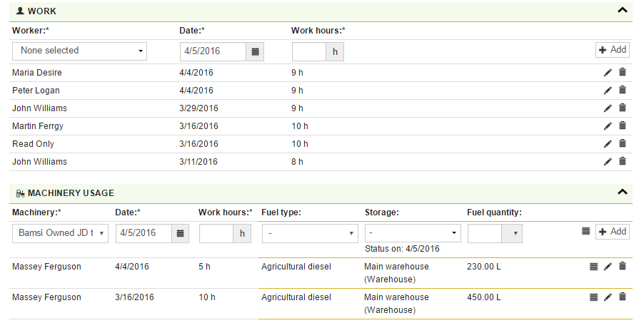Click list icon beside machinery Add button
The width and height of the screenshot is (644, 323).
[x=585, y=232]
